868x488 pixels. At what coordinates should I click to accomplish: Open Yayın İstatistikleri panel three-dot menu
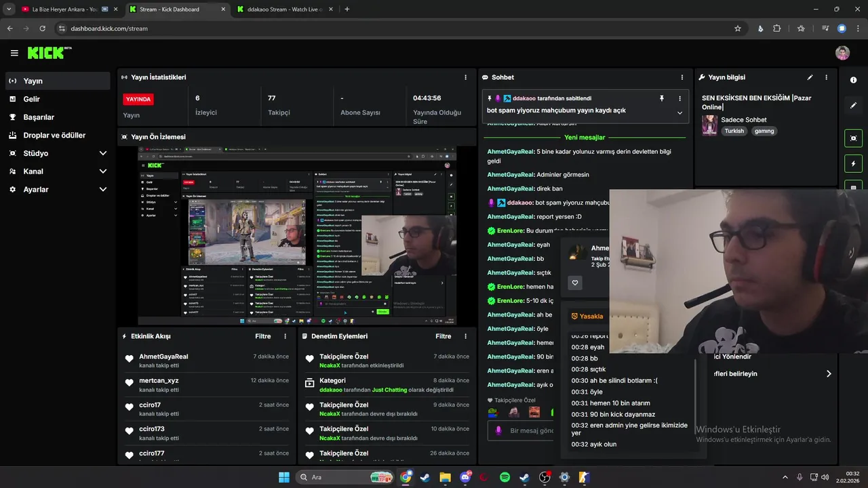(x=465, y=77)
